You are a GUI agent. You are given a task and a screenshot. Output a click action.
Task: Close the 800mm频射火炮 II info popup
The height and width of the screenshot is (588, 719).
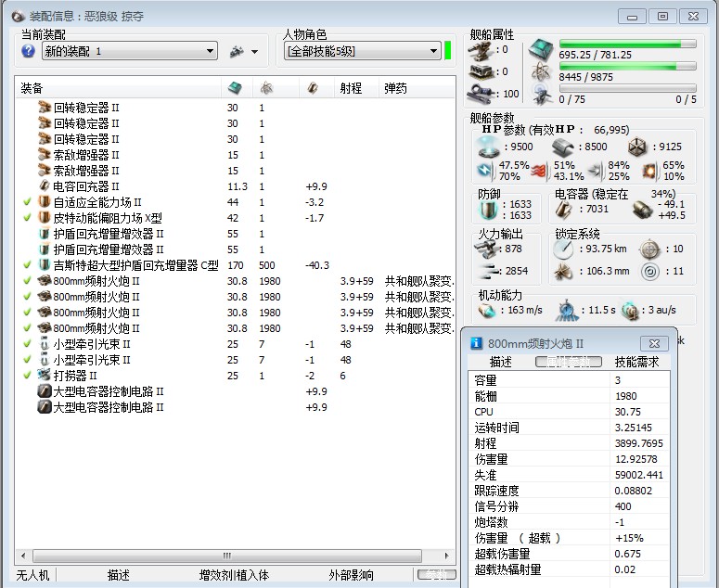tap(654, 343)
